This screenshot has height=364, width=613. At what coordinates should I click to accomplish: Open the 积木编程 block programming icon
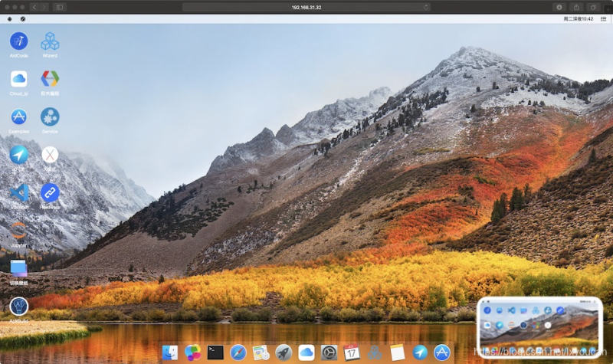tap(50, 80)
